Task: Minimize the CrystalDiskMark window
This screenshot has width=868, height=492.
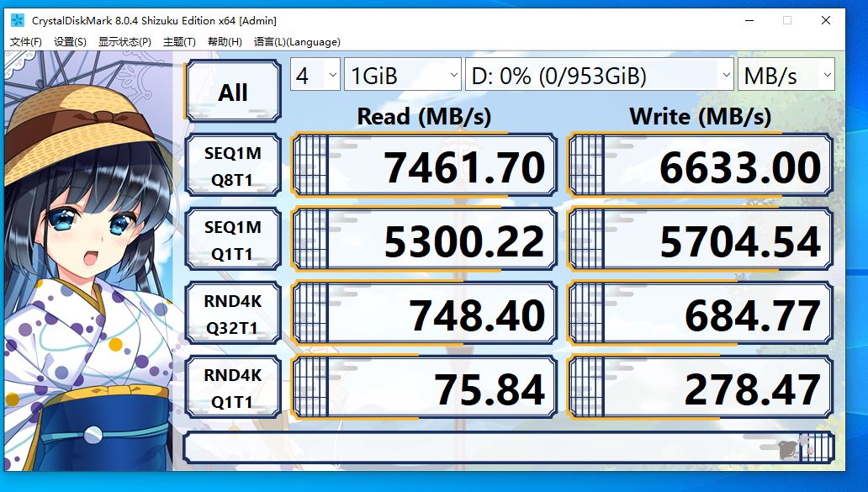Action: pyautogui.click(x=749, y=20)
